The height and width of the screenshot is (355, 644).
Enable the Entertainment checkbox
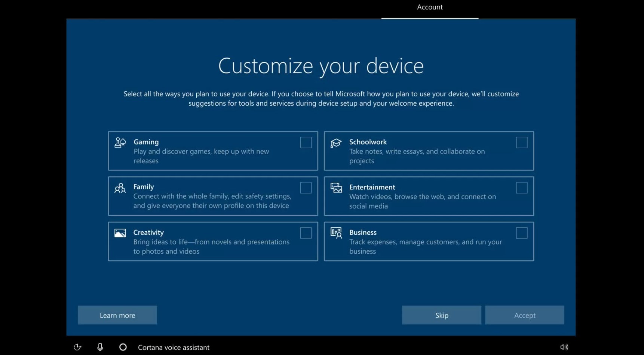click(x=522, y=188)
